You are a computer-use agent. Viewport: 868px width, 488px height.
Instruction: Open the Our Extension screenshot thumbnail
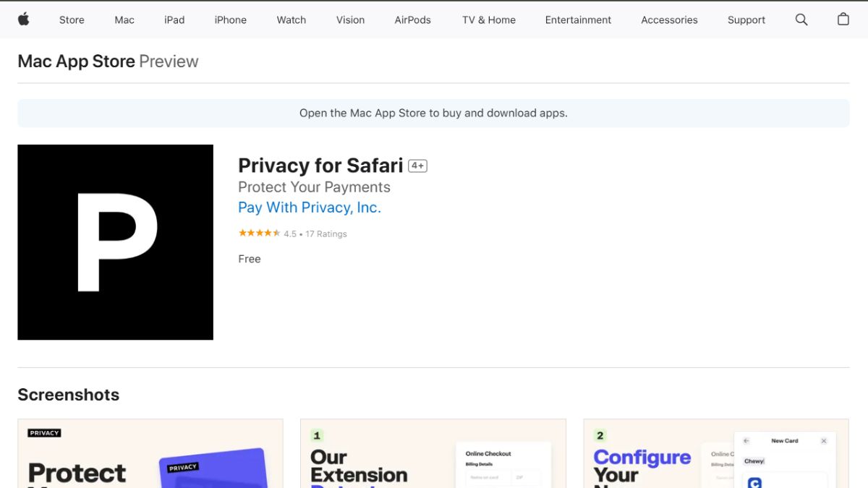433,453
